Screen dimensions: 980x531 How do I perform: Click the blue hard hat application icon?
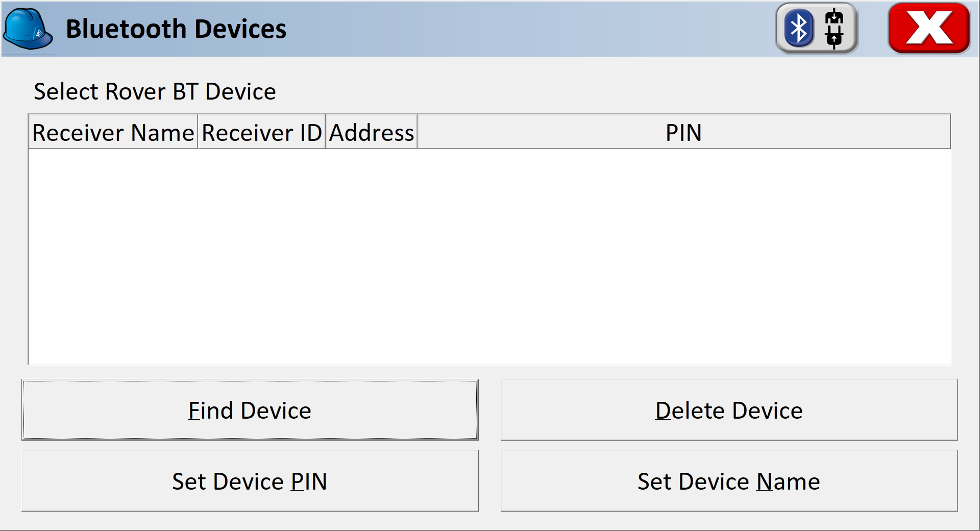pos(28,28)
